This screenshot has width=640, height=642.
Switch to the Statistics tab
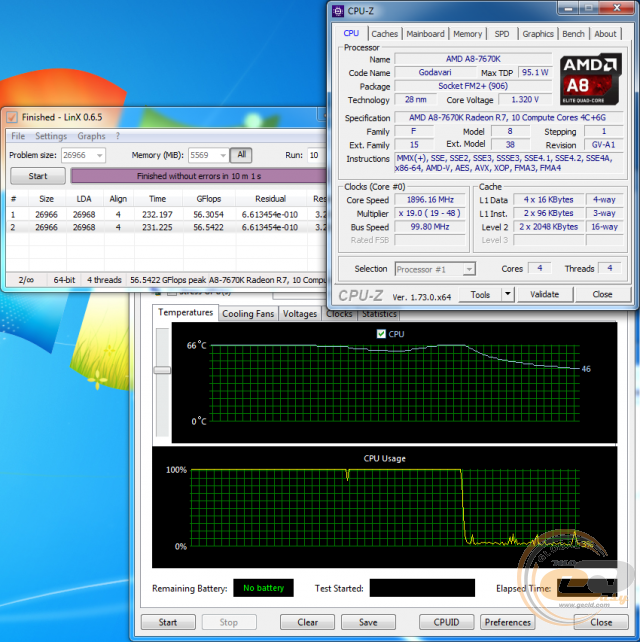pos(379,314)
